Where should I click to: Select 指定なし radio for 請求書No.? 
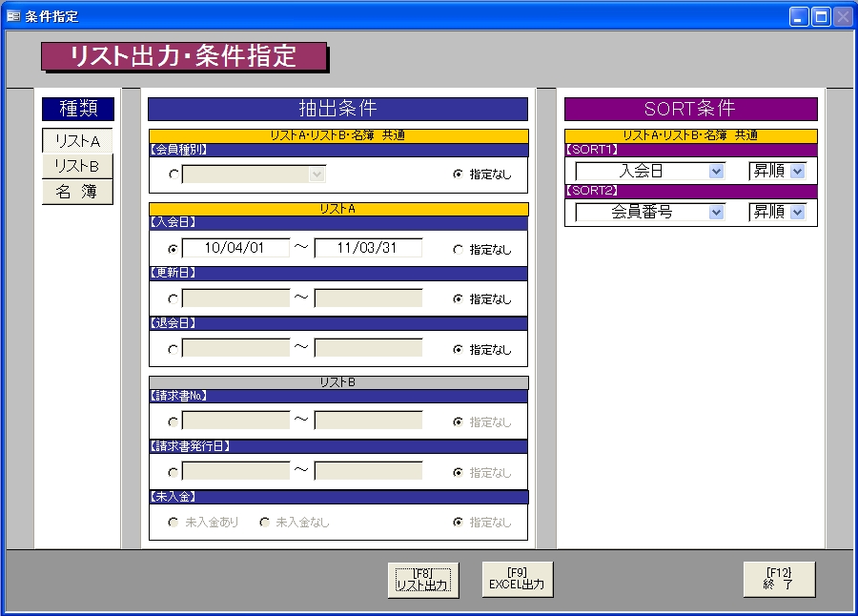458,421
